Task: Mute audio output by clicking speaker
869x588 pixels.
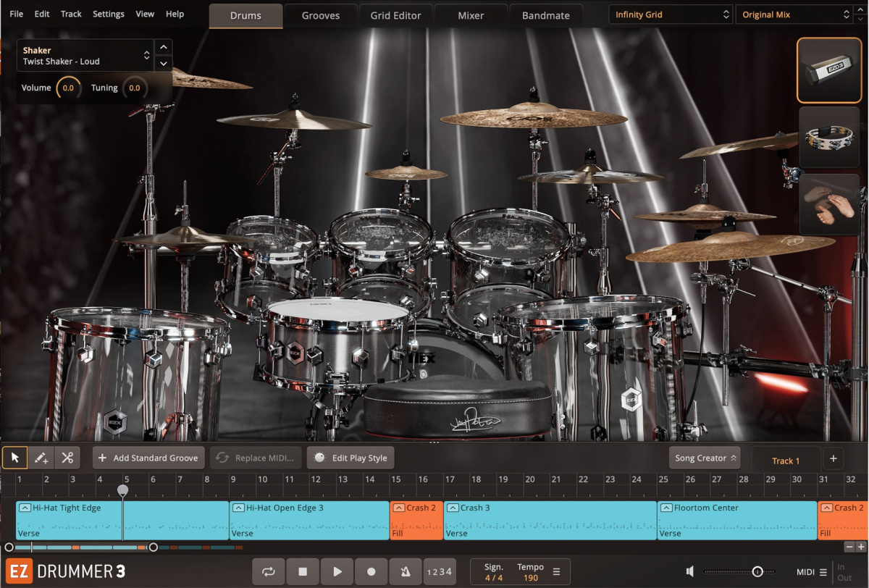Action: point(689,571)
